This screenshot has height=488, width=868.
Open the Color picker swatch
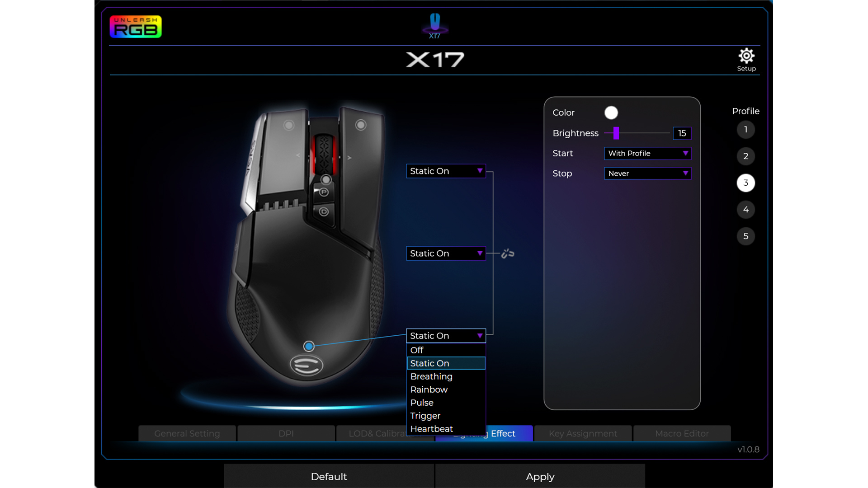[x=611, y=113]
